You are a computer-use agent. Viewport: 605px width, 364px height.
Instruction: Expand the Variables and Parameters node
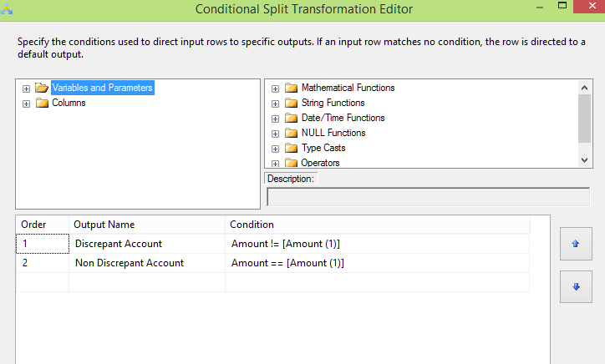coord(26,88)
